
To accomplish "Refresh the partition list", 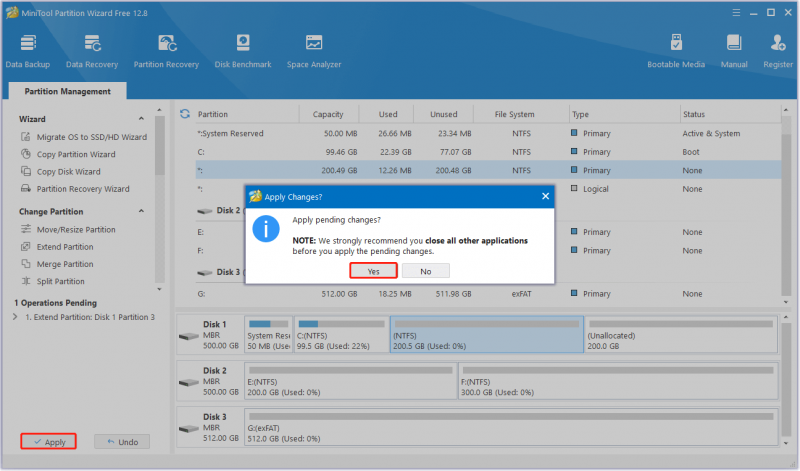I will pyautogui.click(x=185, y=114).
